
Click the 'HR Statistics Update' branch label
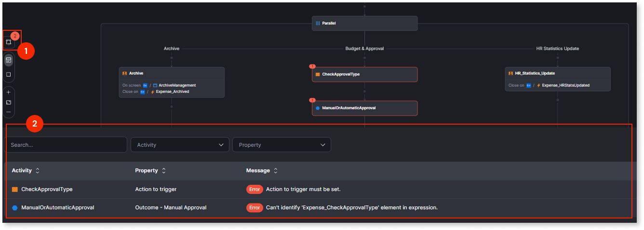(558, 49)
